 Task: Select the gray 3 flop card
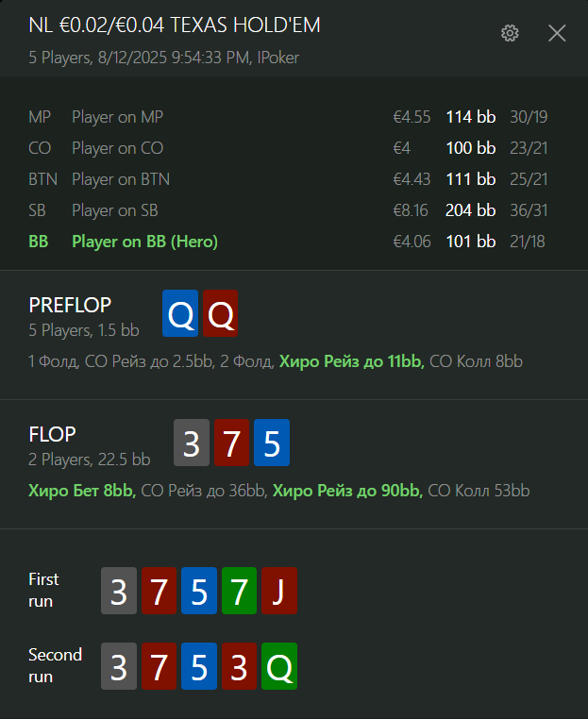(x=192, y=443)
